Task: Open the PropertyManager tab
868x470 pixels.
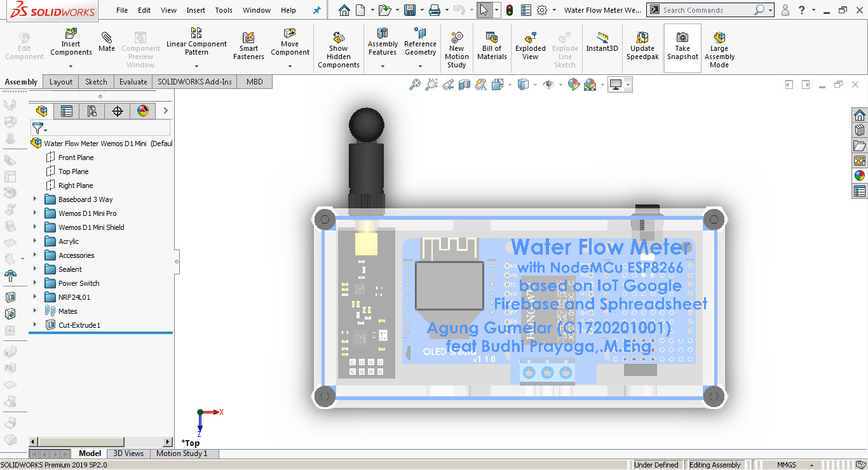Action: click(x=67, y=111)
